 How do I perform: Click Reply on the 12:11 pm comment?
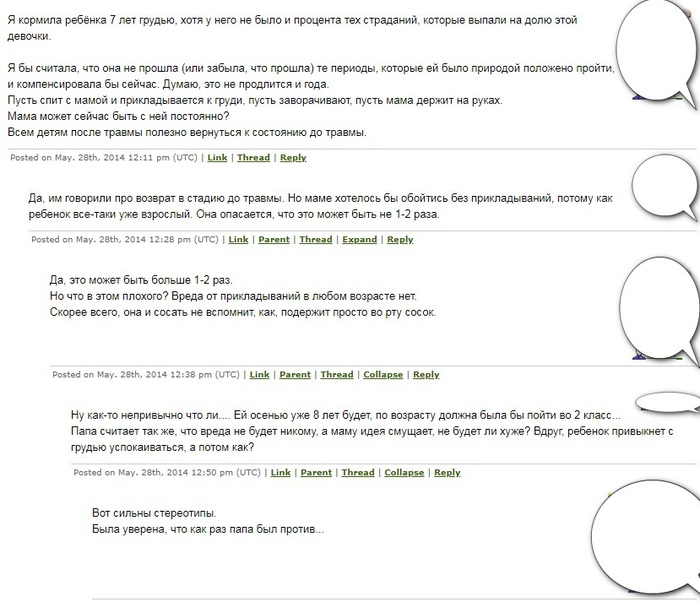pyautogui.click(x=293, y=158)
